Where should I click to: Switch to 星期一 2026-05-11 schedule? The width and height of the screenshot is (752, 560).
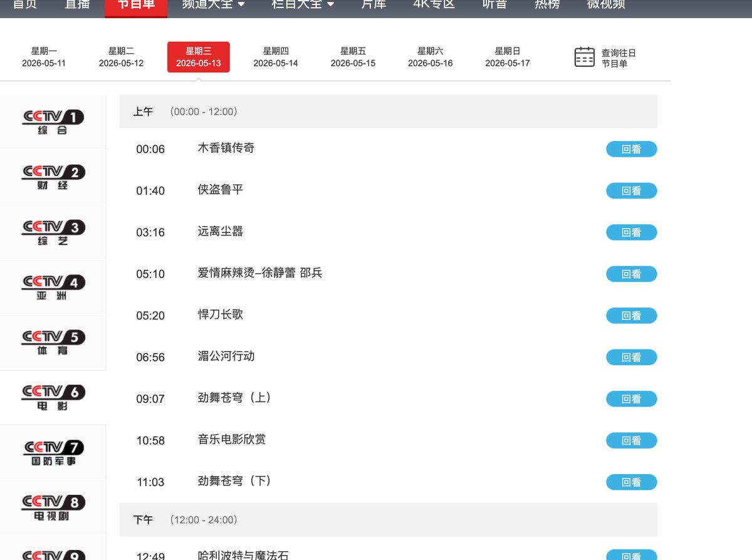pos(44,57)
